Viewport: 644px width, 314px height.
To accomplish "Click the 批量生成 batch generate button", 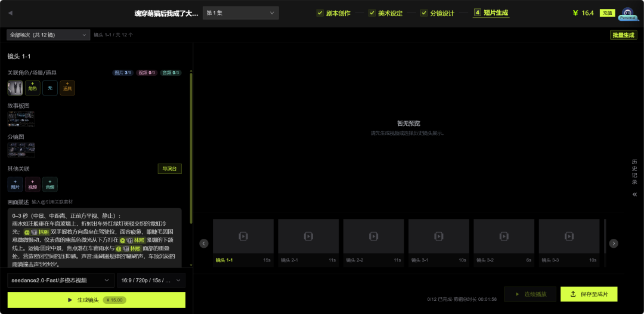I will pyautogui.click(x=624, y=35).
